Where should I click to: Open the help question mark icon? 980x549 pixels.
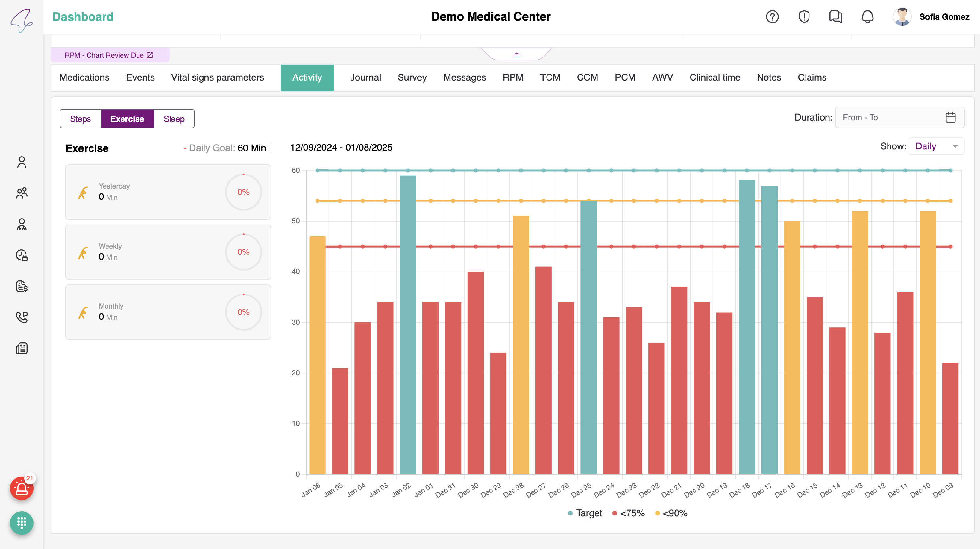click(772, 17)
